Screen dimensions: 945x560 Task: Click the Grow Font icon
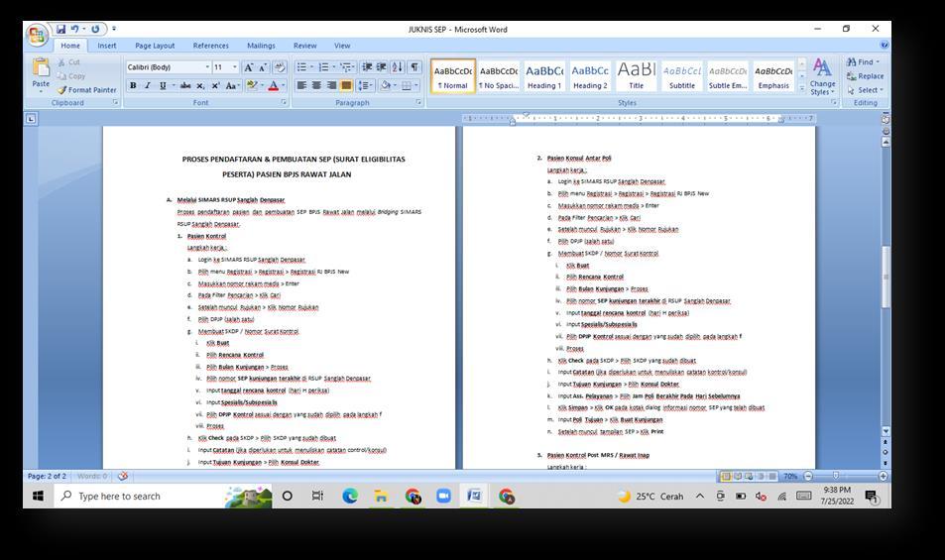click(248, 67)
